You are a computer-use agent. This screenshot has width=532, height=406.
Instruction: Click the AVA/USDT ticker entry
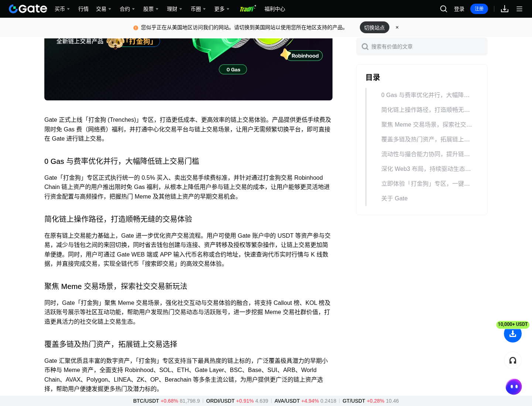305,401
